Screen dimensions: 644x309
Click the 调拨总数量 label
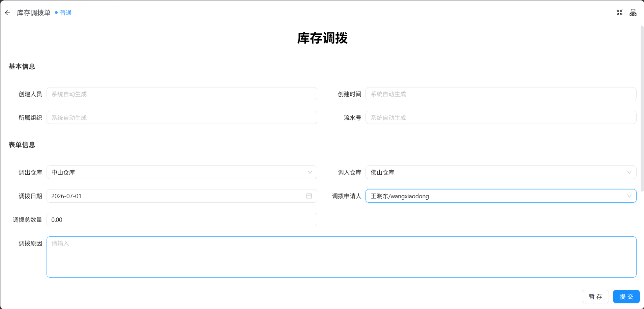[27, 220]
